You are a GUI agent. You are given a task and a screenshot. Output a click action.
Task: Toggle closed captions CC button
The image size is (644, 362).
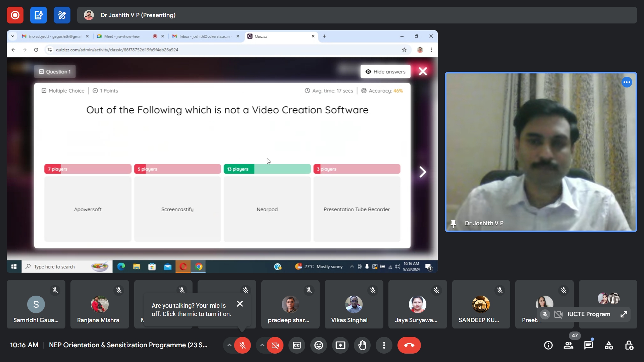click(297, 345)
